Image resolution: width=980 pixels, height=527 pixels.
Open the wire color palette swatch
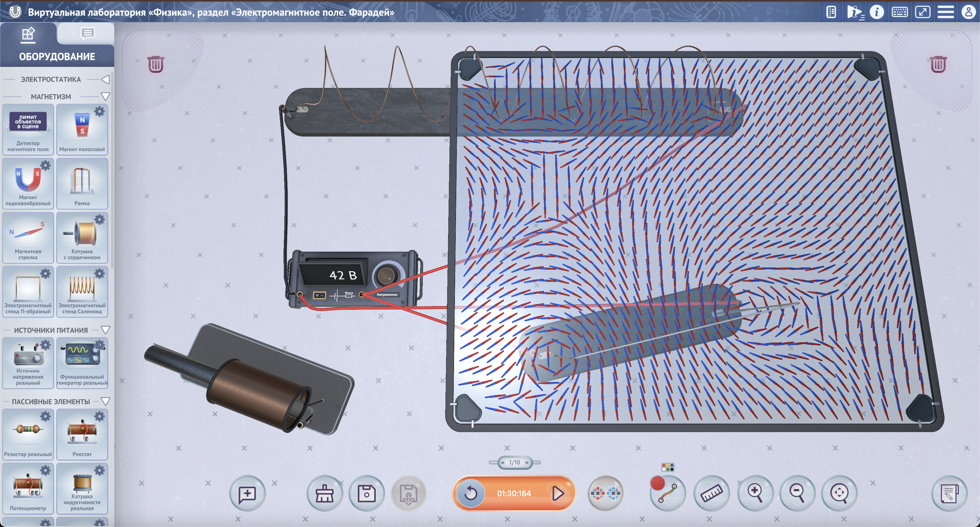pyautogui.click(x=668, y=467)
